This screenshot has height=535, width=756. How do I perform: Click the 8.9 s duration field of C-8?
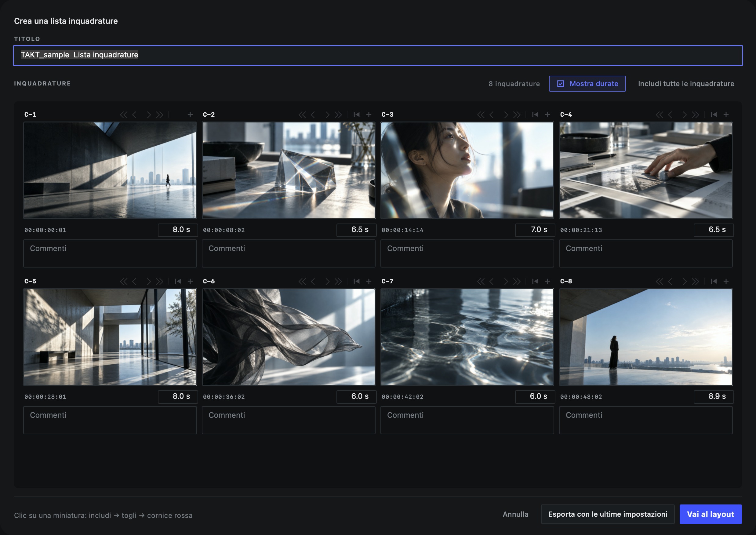[714, 397]
